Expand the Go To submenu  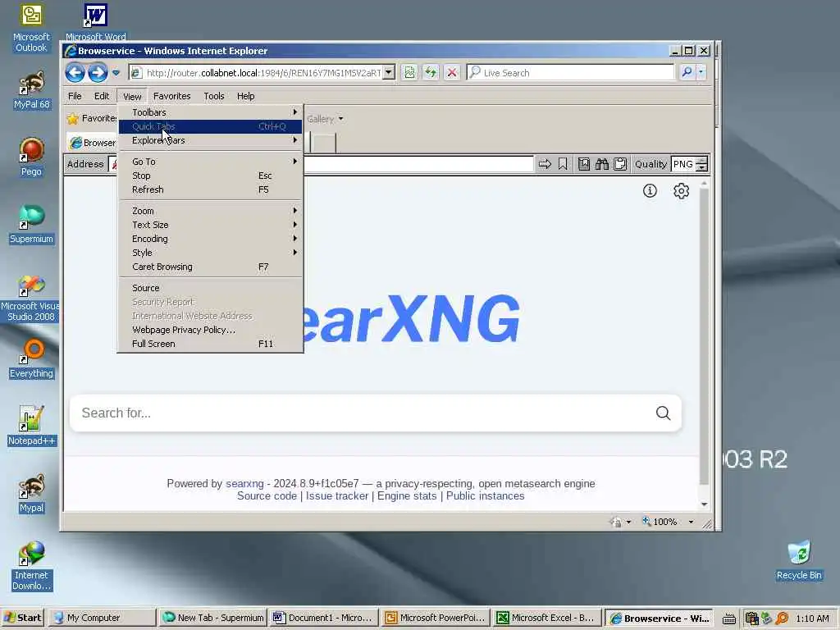(x=211, y=162)
